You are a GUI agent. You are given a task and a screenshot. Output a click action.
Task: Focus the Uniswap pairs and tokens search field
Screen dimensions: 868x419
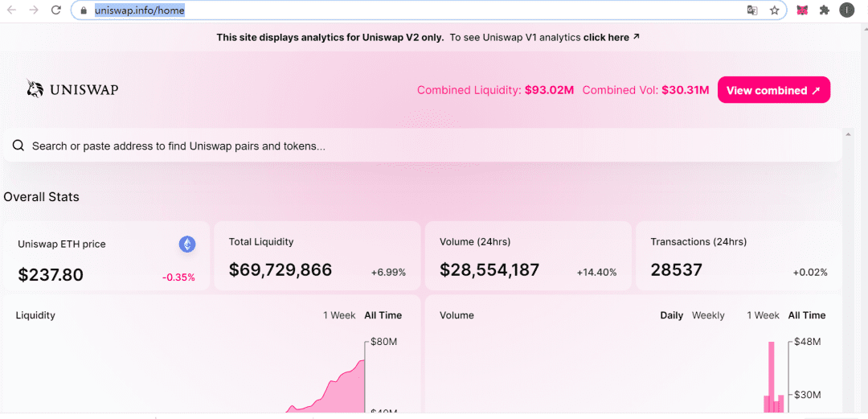tap(423, 146)
